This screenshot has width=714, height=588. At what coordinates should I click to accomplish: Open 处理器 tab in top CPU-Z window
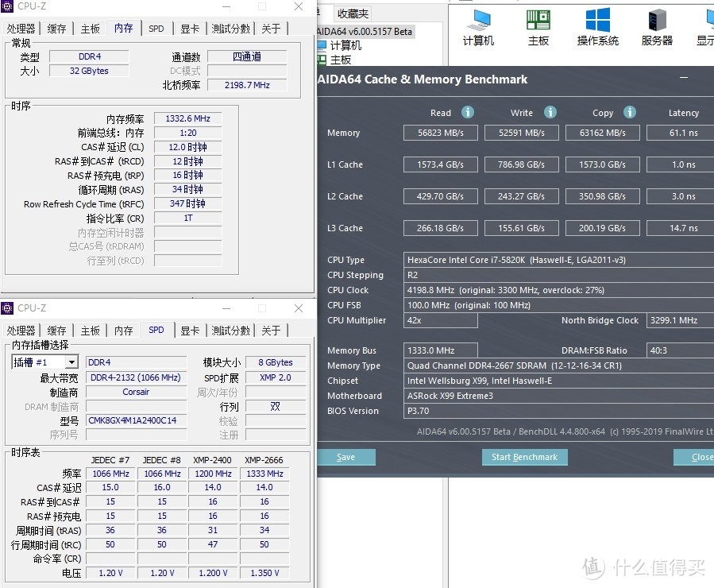21,29
